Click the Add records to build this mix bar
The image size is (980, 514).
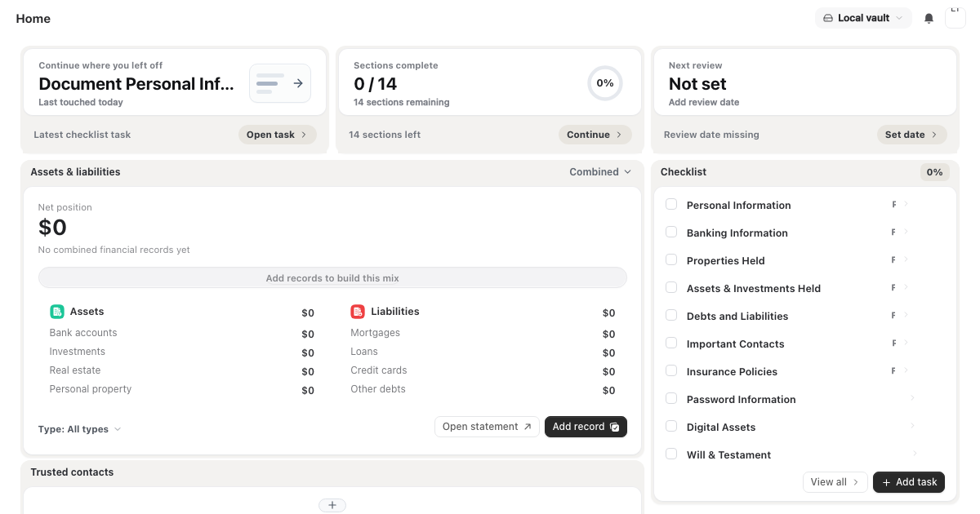pos(332,278)
